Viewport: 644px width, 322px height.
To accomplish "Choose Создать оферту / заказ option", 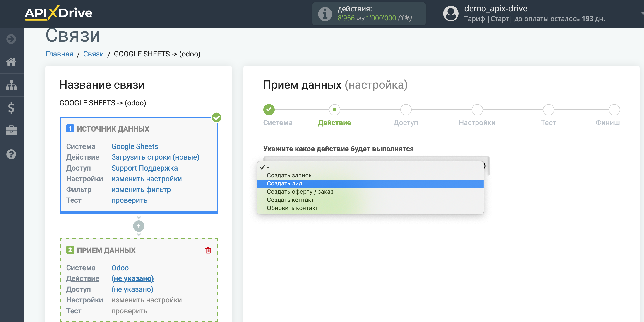I will click(370, 192).
